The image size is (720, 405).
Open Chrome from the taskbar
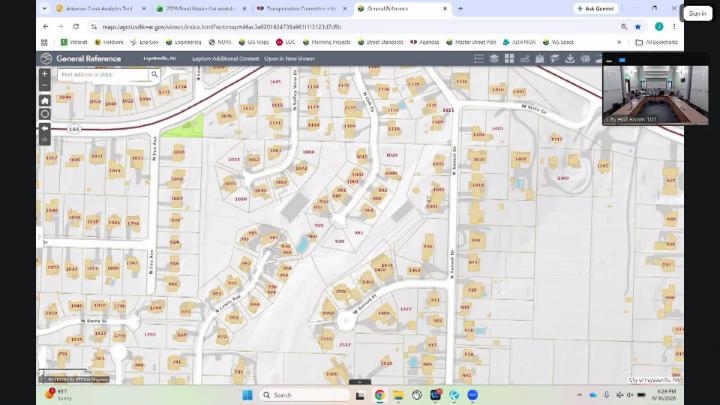point(379,395)
